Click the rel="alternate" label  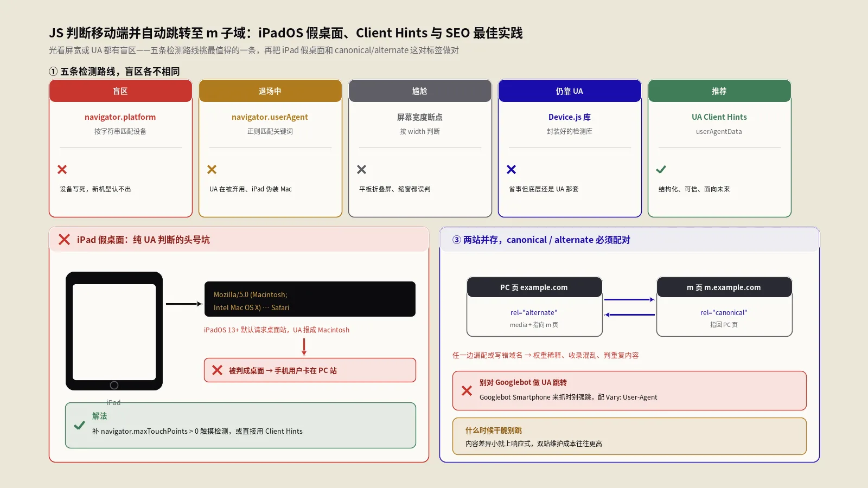(x=534, y=313)
